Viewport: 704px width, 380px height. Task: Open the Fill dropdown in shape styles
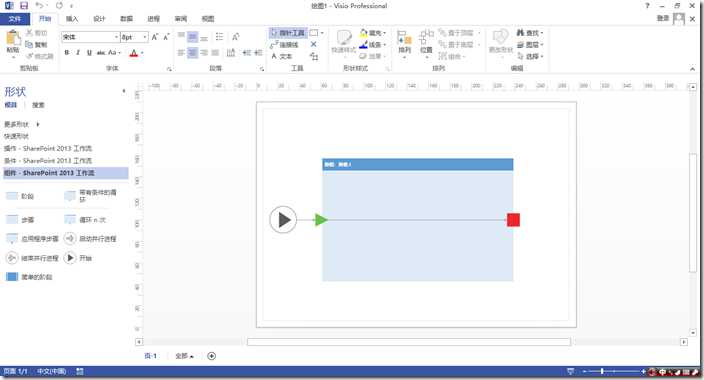coord(373,33)
